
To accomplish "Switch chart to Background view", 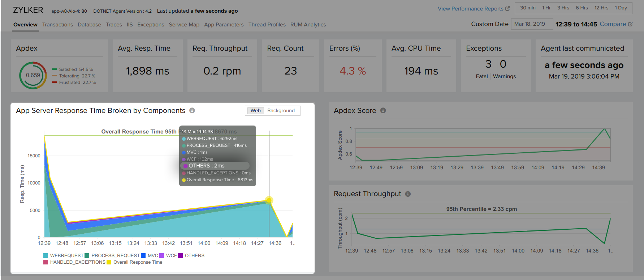I will pyautogui.click(x=281, y=111).
